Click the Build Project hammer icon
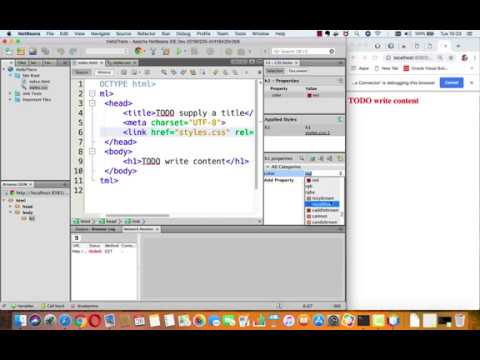This screenshot has width=480, height=360. [153, 51]
